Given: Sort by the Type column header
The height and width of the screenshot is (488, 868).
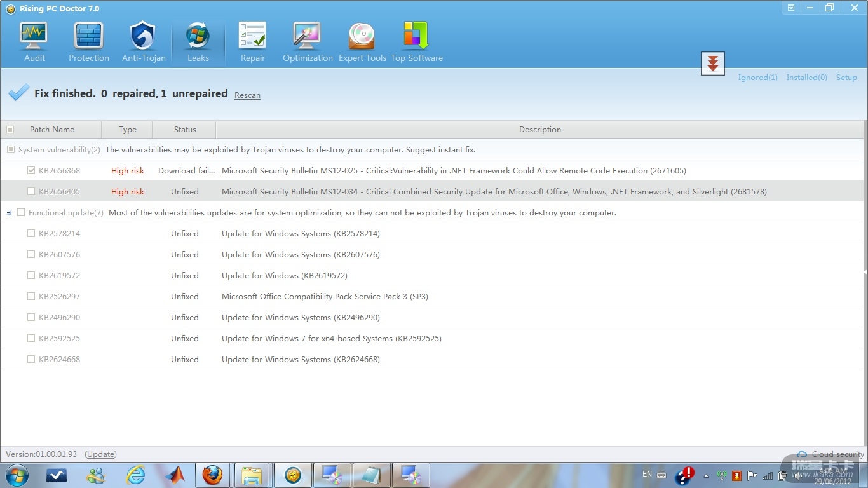Looking at the screenshot, I should pos(127,130).
